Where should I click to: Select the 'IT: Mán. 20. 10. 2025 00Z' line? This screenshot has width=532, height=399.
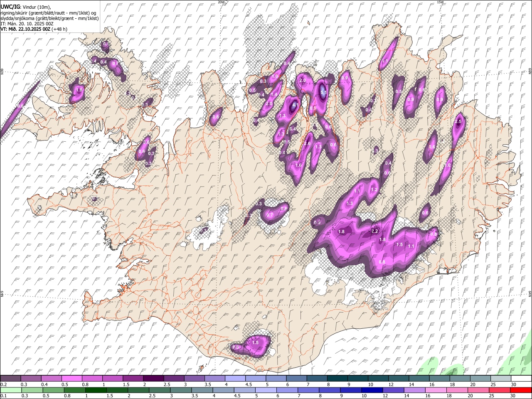[x=27, y=24]
